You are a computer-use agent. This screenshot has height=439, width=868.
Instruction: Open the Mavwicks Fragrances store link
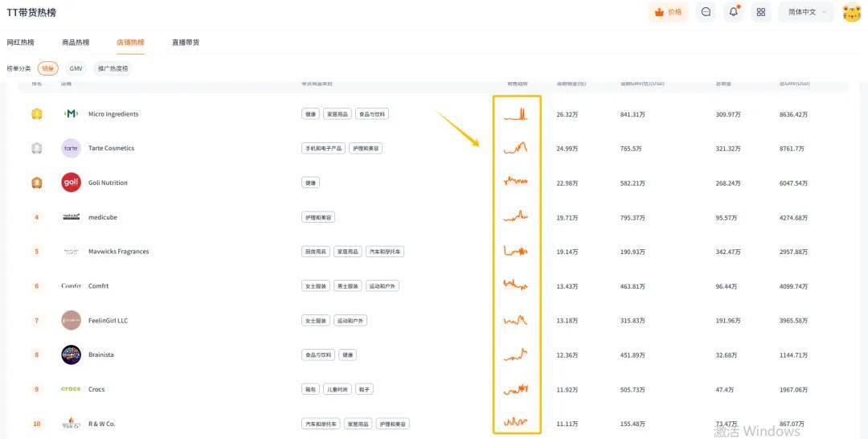tap(118, 252)
